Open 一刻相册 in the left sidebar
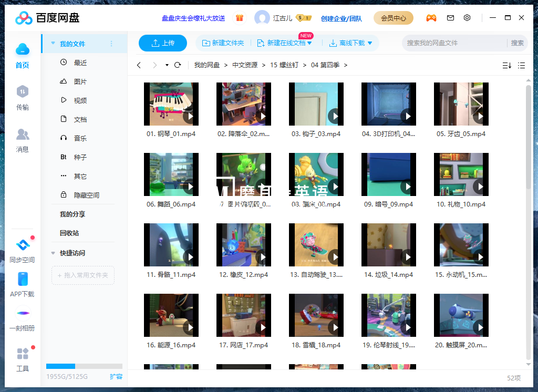The height and width of the screenshot is (392, 538). 22,319
